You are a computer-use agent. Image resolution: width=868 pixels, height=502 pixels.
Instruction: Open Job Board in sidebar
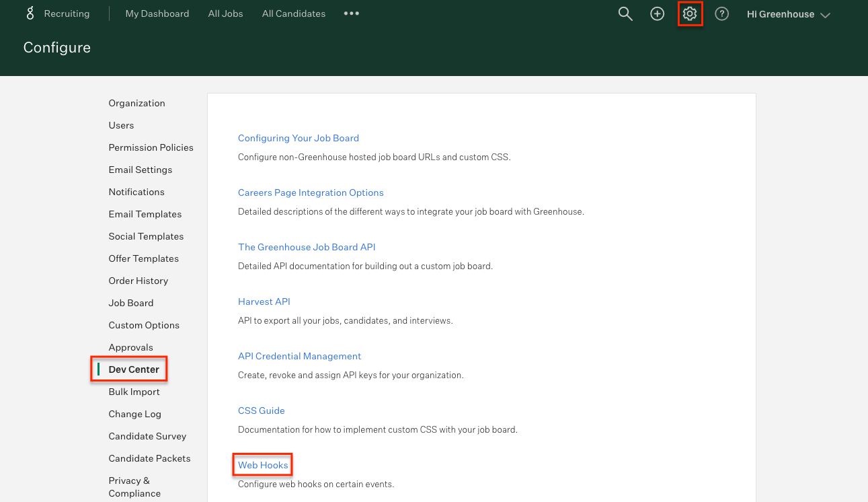coord(131,303)
